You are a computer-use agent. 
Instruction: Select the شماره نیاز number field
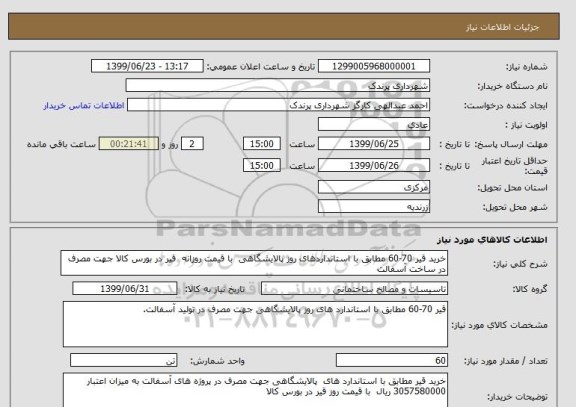[374, 66]
